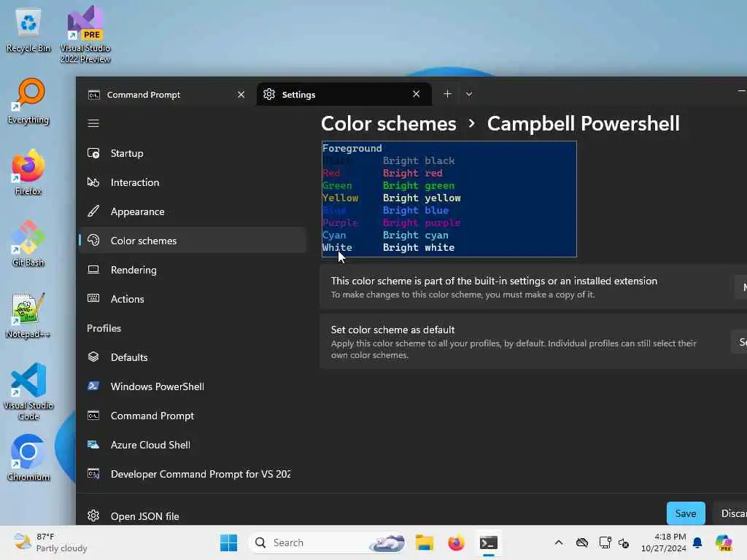Open Recycle Bin on the desktop
Viewport: 747px width, 560px height.
28,30
